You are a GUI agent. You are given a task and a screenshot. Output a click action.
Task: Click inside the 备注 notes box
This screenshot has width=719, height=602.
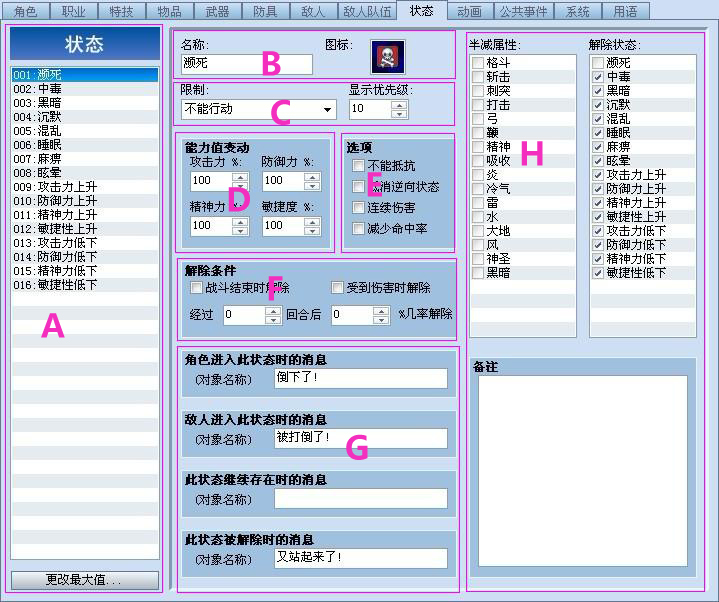[x=583, y=471]
